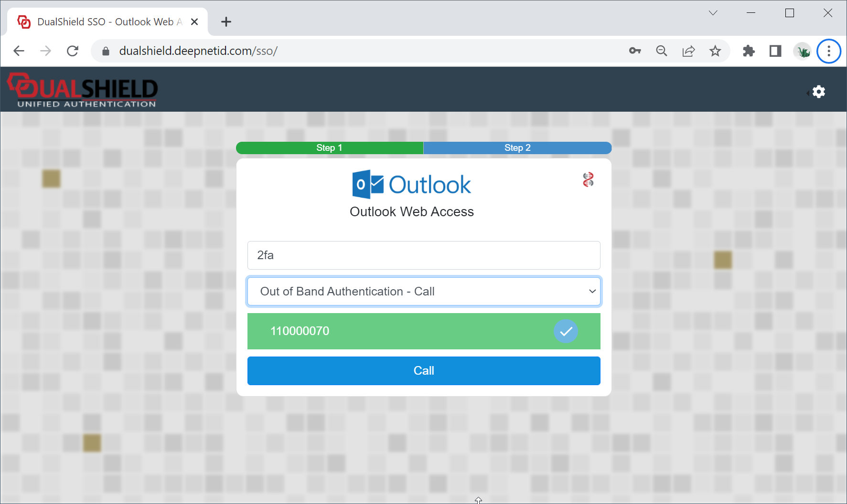847x504 pixels.
Task: Reload the current page
Action: (x=73, y=51)
